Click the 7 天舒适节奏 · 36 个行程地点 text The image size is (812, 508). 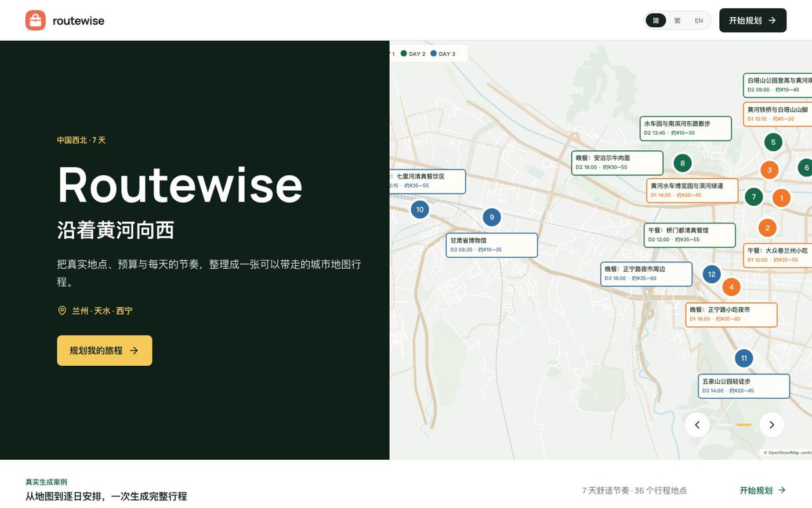coord(635,491)
